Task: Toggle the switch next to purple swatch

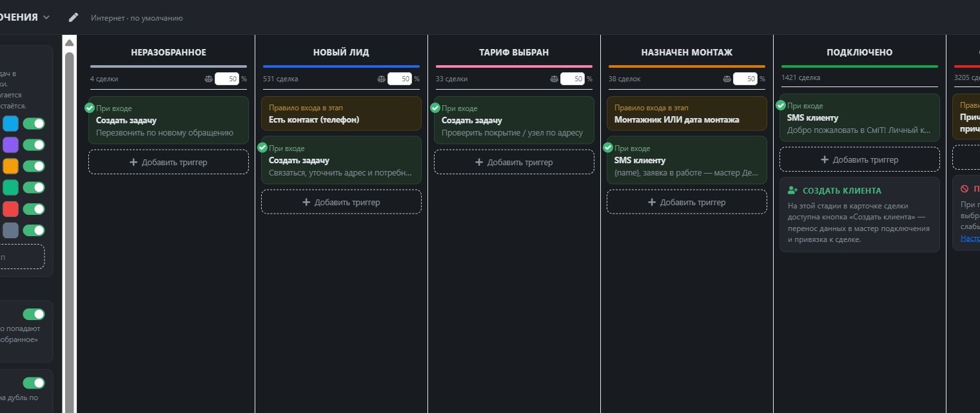Action: coord(34,145)
